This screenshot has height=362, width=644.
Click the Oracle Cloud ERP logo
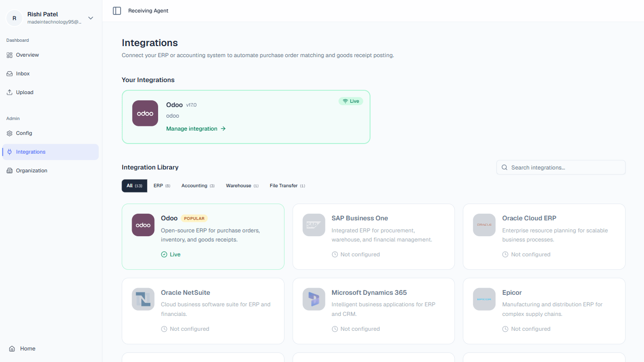tap(484, 225)
